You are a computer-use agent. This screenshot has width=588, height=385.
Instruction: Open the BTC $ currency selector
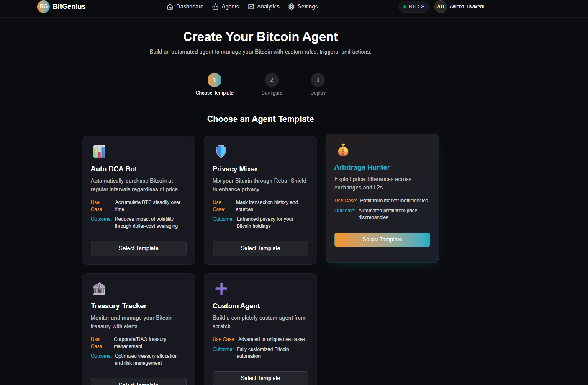(x=413, y=7)
